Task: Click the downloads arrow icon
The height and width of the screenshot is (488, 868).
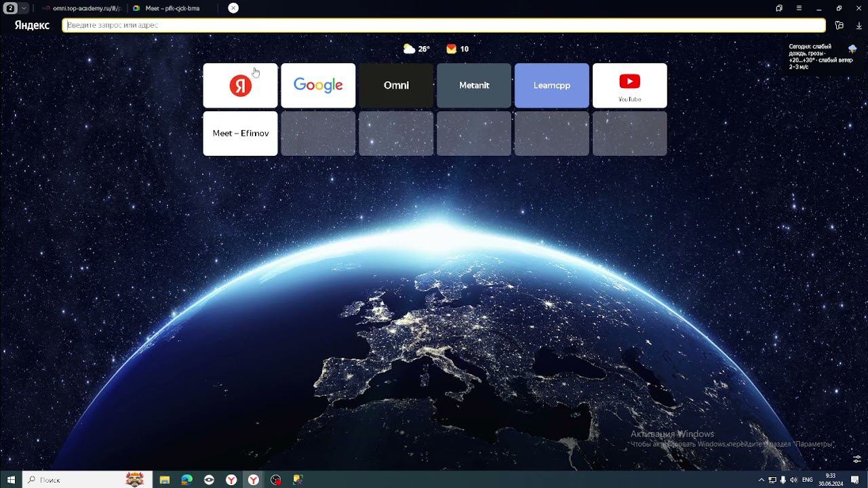Action: point(859,26)
